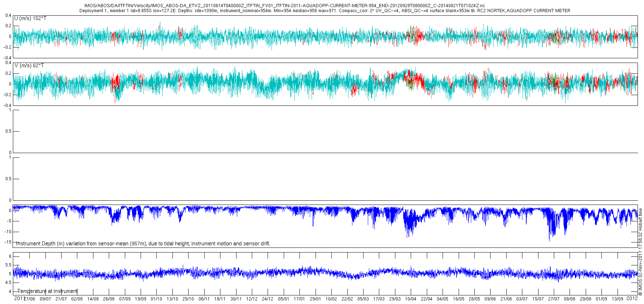Click the "Temperature at instrument" label
The width and height of the screenshot is (644, 304).
[x=48, y=291]
